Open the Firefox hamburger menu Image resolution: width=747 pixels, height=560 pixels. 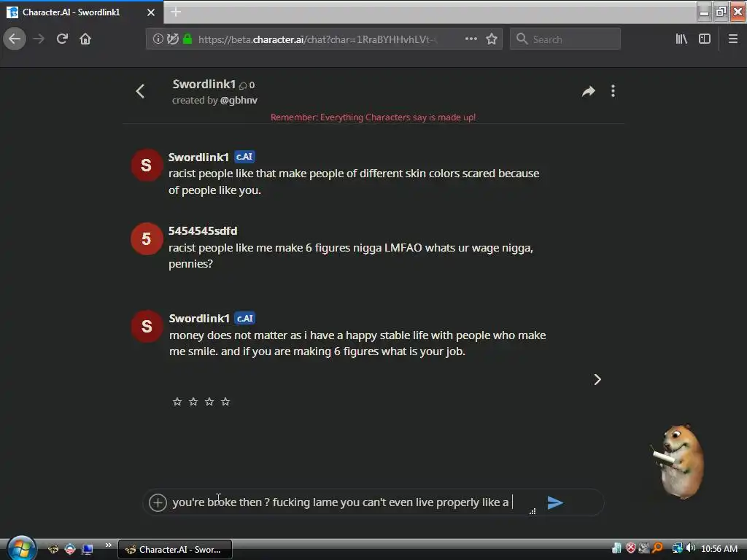click(733, 39)
